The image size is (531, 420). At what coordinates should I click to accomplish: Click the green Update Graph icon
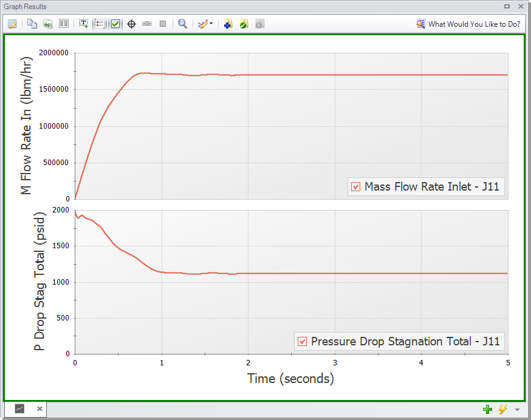tap(244, 24)
